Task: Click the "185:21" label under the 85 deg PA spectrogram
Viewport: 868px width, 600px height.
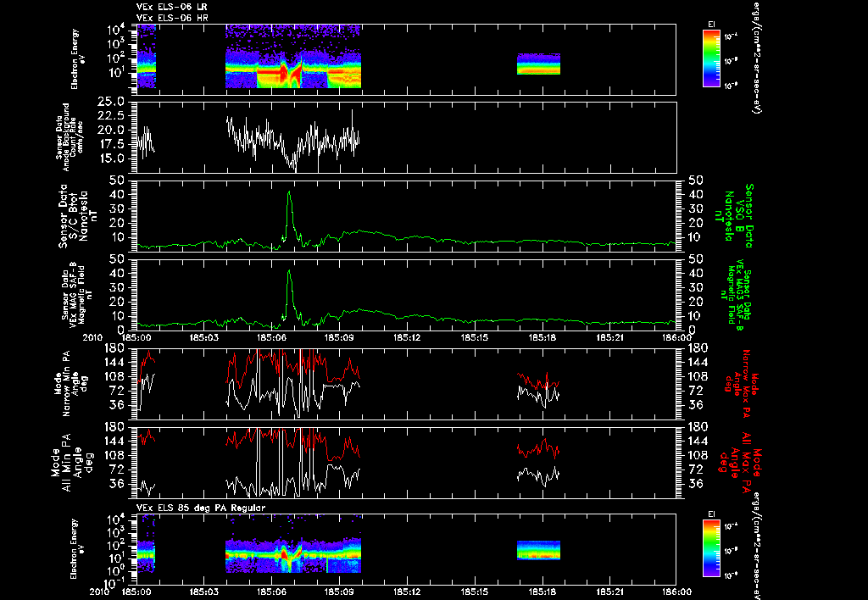Action: tap(610, 592)
